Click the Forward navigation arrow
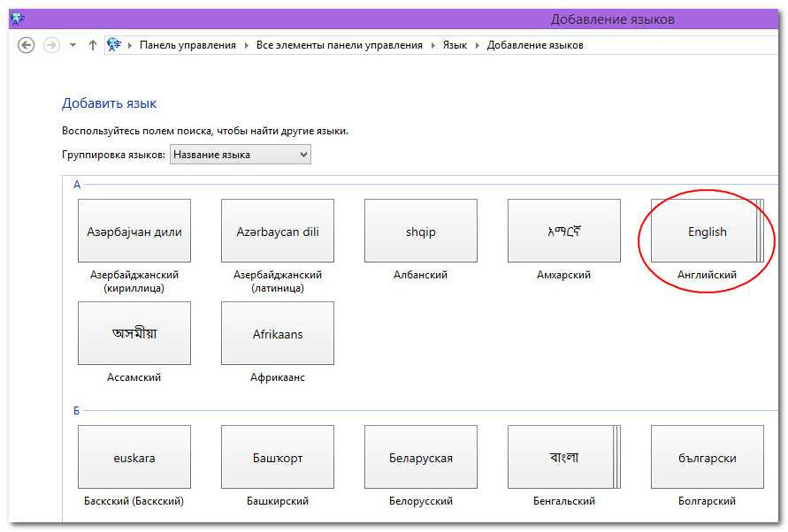This screenshot has width=788, height=532. click(51, 45)
